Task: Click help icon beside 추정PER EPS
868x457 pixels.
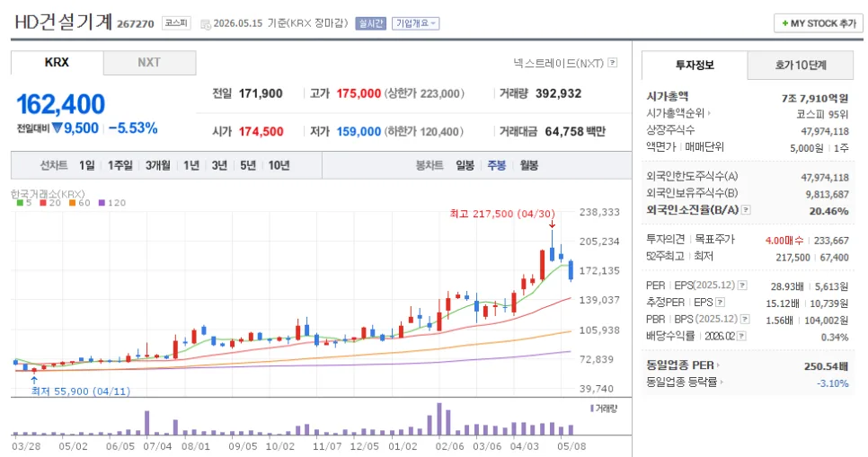Action: (x=721, y=302)
